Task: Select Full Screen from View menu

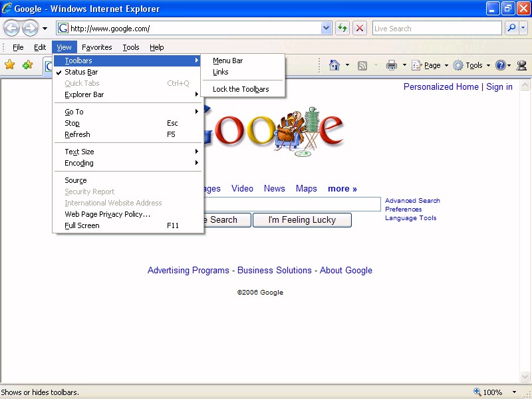Action: coord(82,225)
